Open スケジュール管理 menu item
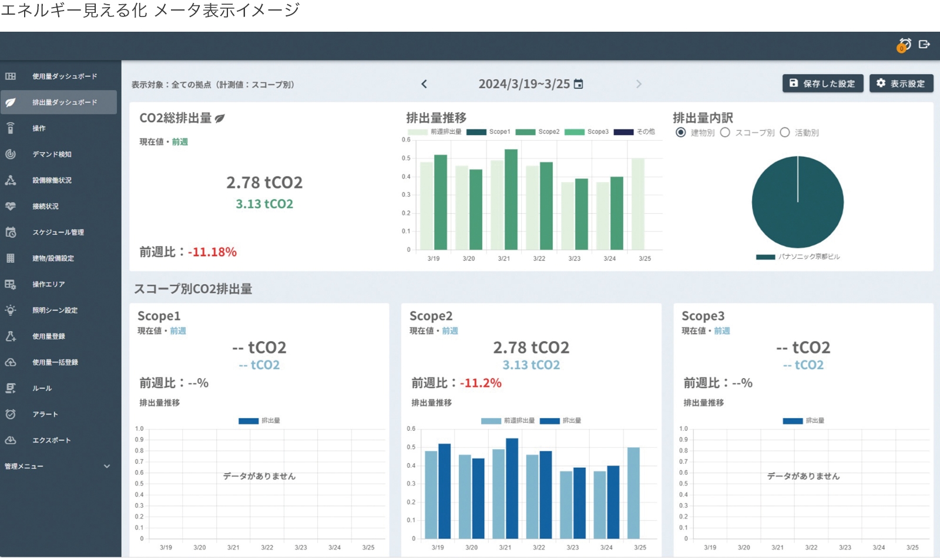This screenshot has width=940, height=560. coord(58,232)
